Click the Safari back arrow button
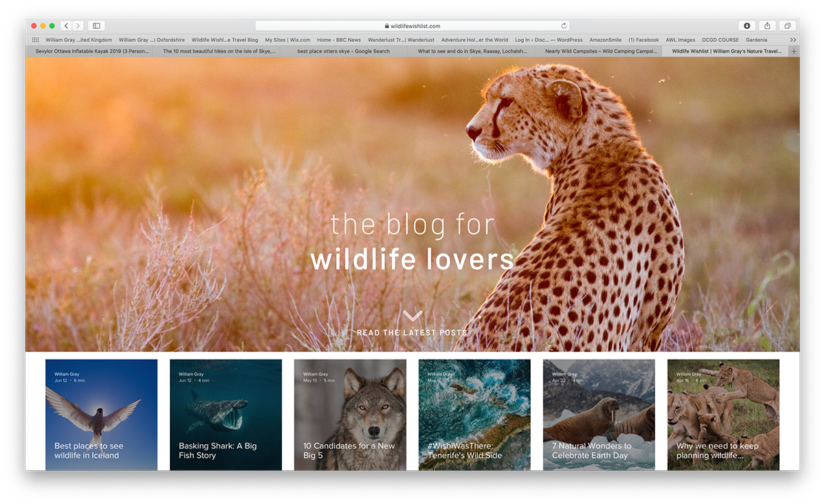 click(x=66, y=26)
